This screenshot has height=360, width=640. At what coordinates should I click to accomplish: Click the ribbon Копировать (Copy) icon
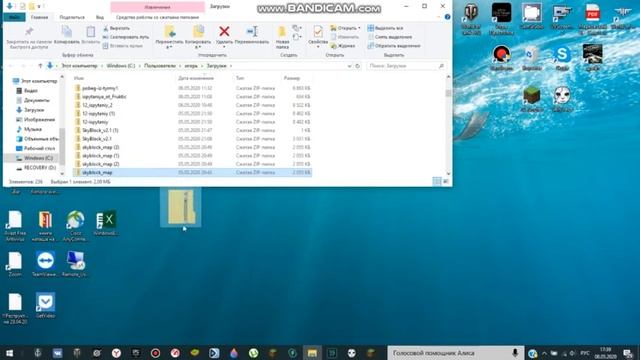[x=67, y=32]
